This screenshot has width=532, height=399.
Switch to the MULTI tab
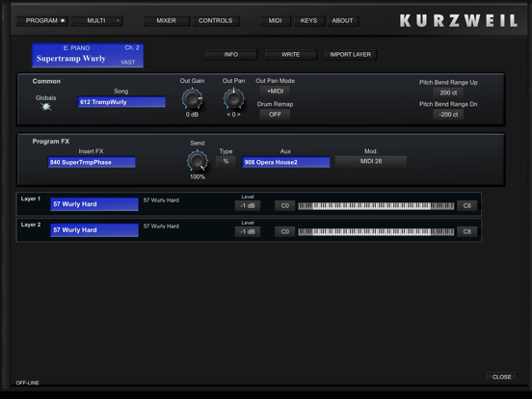[96, 20]
